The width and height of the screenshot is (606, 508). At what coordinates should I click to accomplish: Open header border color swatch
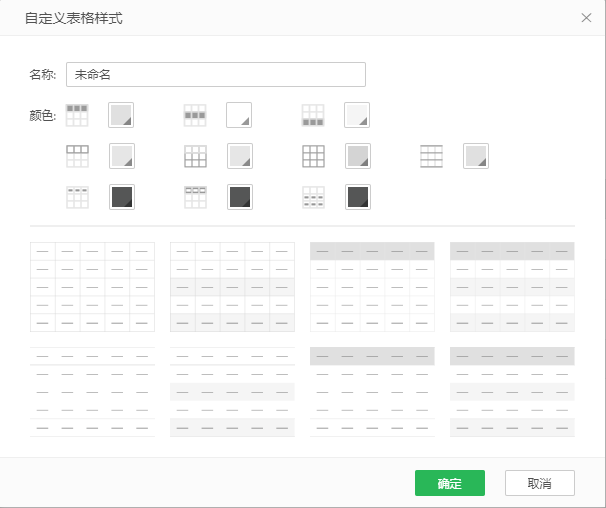click(x=122, y=156)
